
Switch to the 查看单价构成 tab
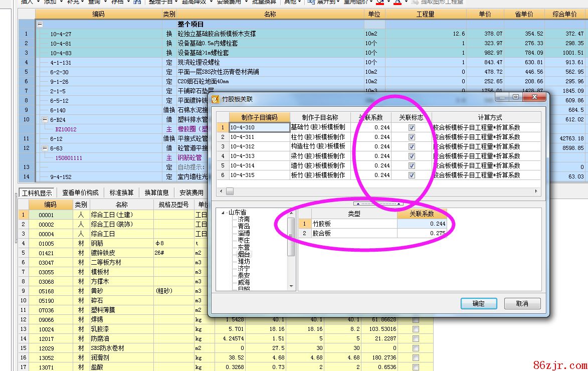80,193
